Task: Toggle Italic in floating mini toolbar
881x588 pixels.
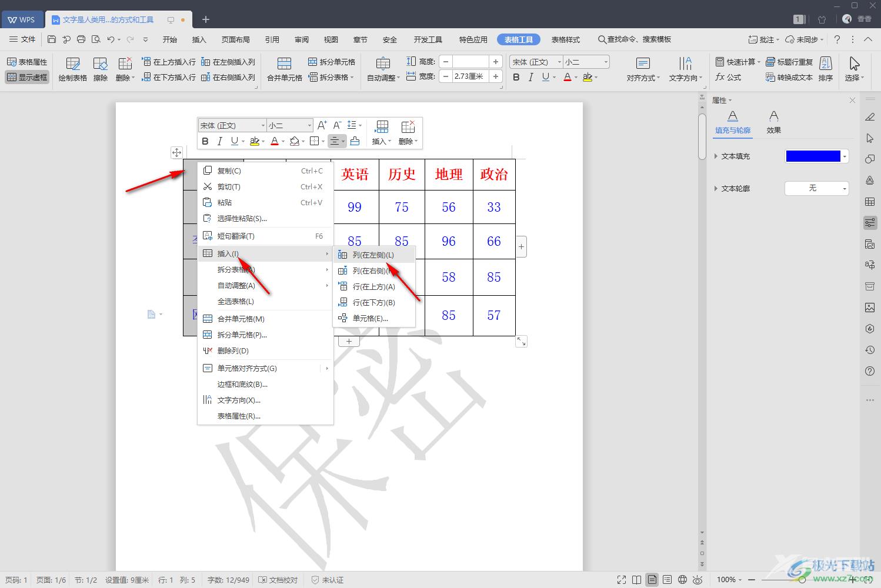Action: pyautogui.click(x=219, y=141)
